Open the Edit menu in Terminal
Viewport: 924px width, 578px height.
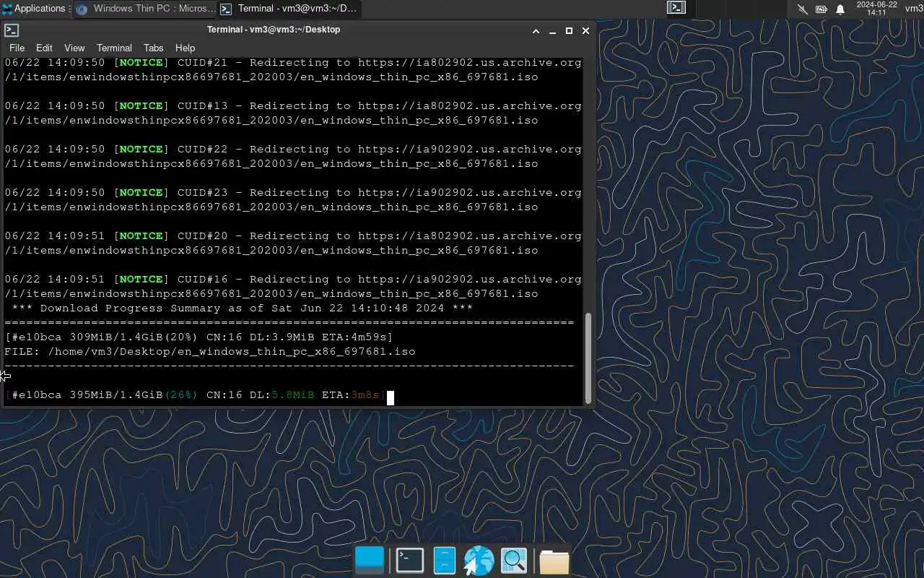(x=44, y=48)
